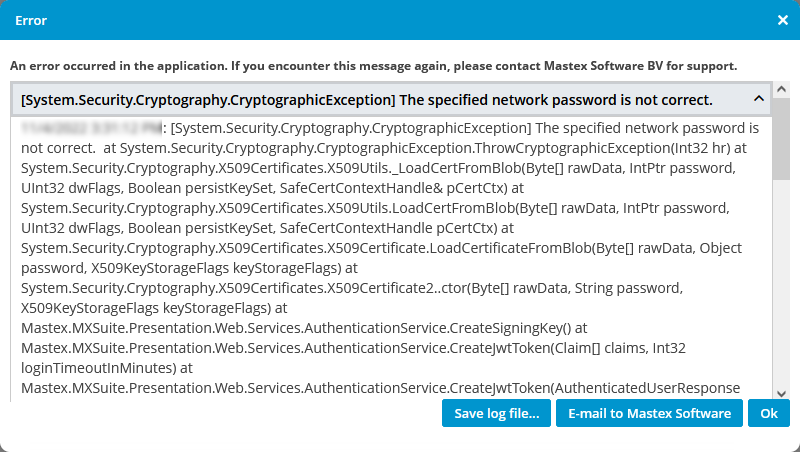Close the Error dialog with the X

click(782, 20)
